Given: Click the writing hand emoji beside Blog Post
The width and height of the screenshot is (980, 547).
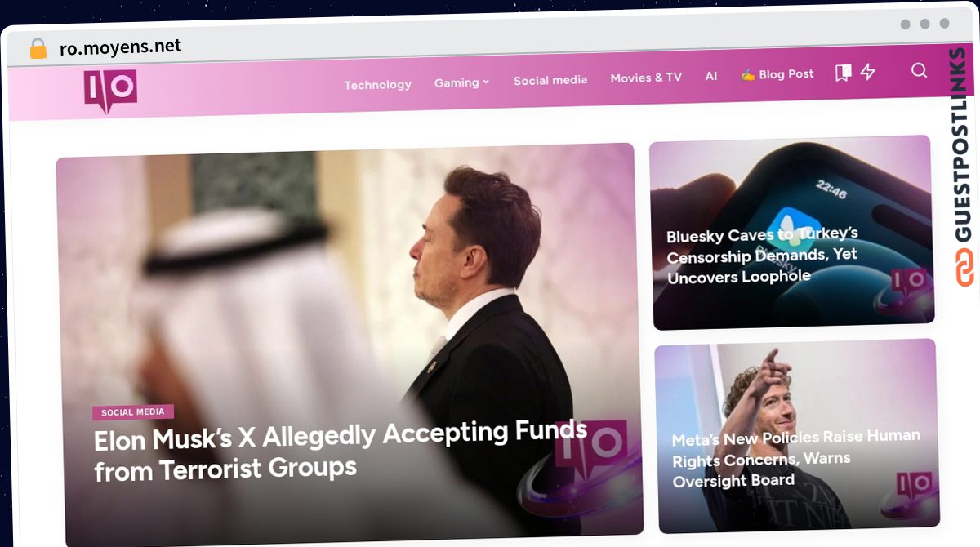Looking at the screenshot, I should (x=747, y=75).
